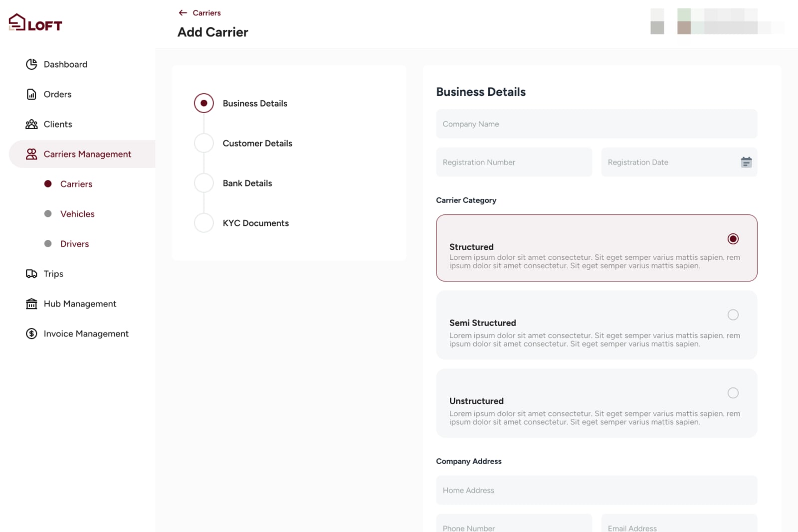The height and width of the screenshot is (532, 798).
Task: Click the Company Name input field
Action: [x=597, y=124]
